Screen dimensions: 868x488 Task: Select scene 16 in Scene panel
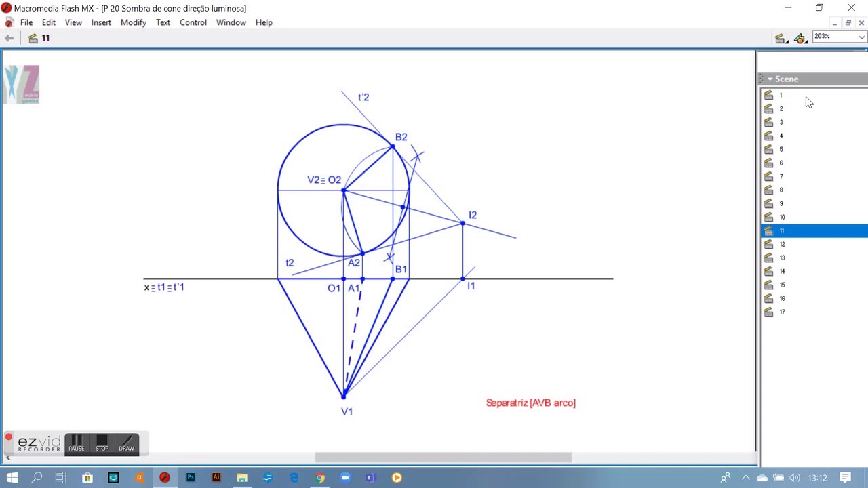tap(814, 299)
